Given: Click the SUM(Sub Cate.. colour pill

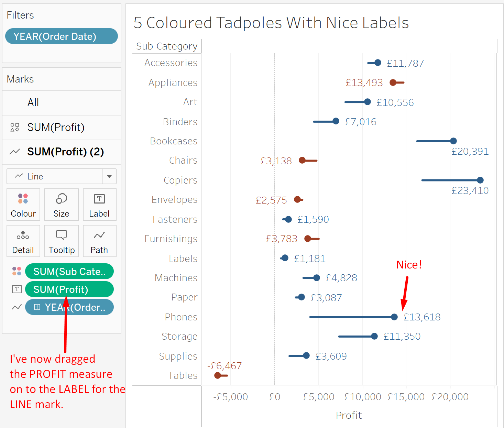Looking at the screenshot, I should click(x=69, y=271).
